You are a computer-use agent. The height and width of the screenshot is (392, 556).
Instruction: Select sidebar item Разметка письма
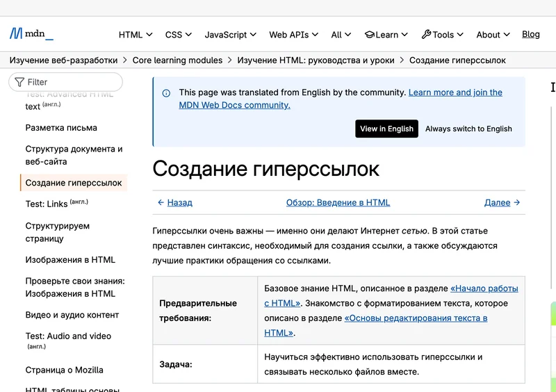click(x=61, y=128)
